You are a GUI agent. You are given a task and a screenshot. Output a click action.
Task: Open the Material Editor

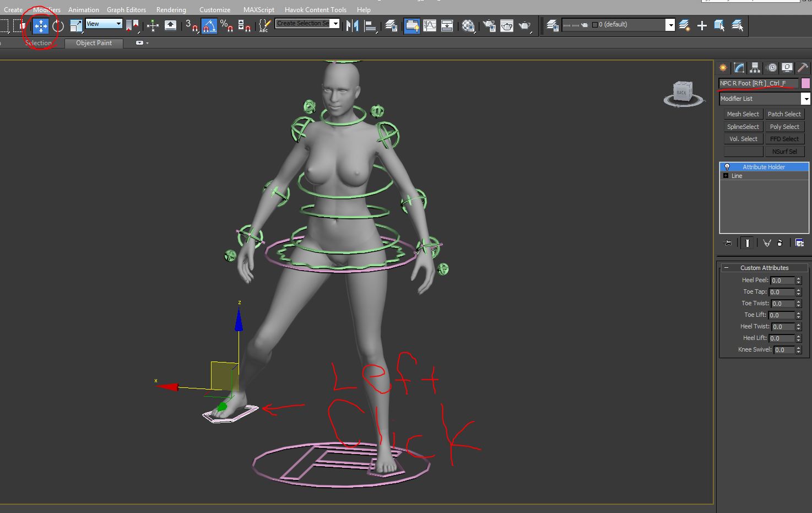(x=468, y=25)
